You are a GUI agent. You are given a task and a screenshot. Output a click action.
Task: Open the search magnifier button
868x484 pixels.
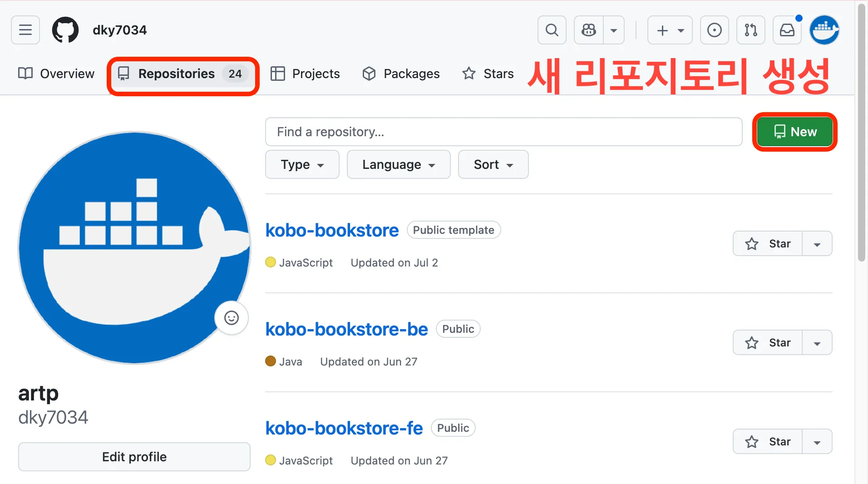point(552,30)
